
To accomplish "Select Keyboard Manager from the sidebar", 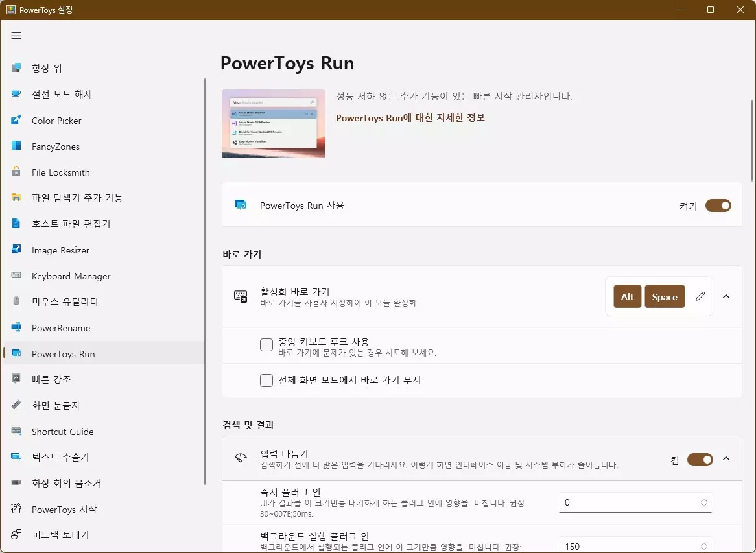I will point(70,276).
